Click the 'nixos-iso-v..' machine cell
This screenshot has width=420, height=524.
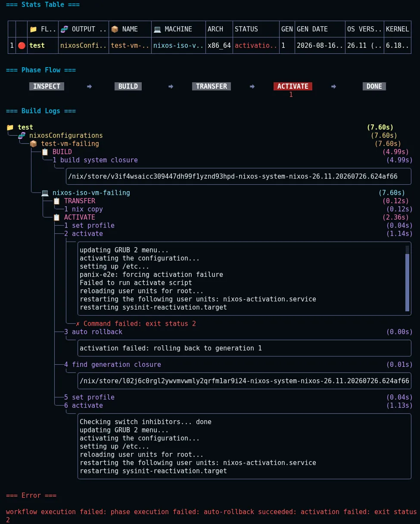point(179,45)
